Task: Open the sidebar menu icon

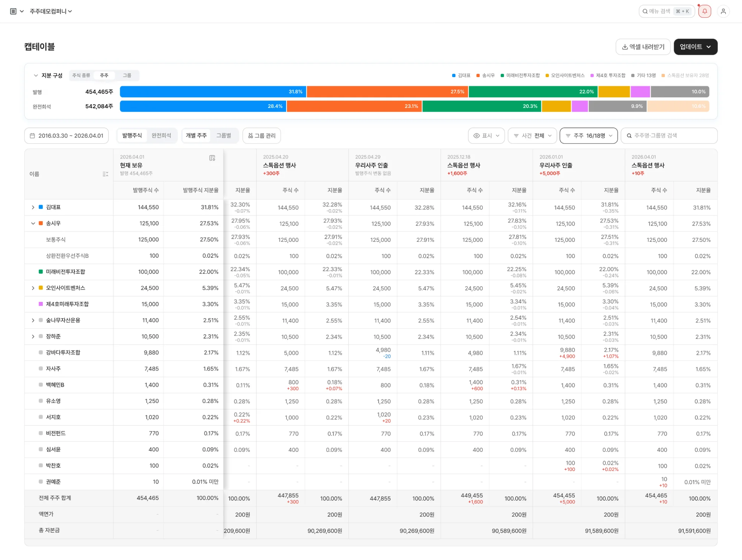Action: tap(13, 11)
